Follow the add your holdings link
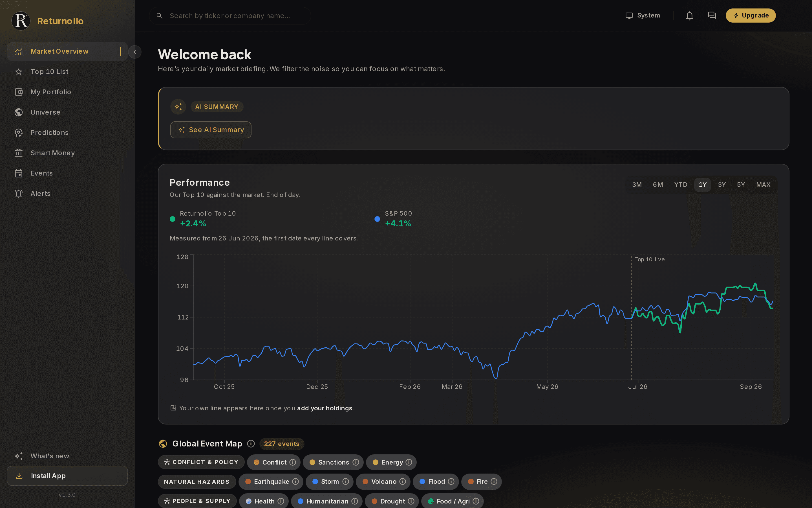 coord(325,408)
